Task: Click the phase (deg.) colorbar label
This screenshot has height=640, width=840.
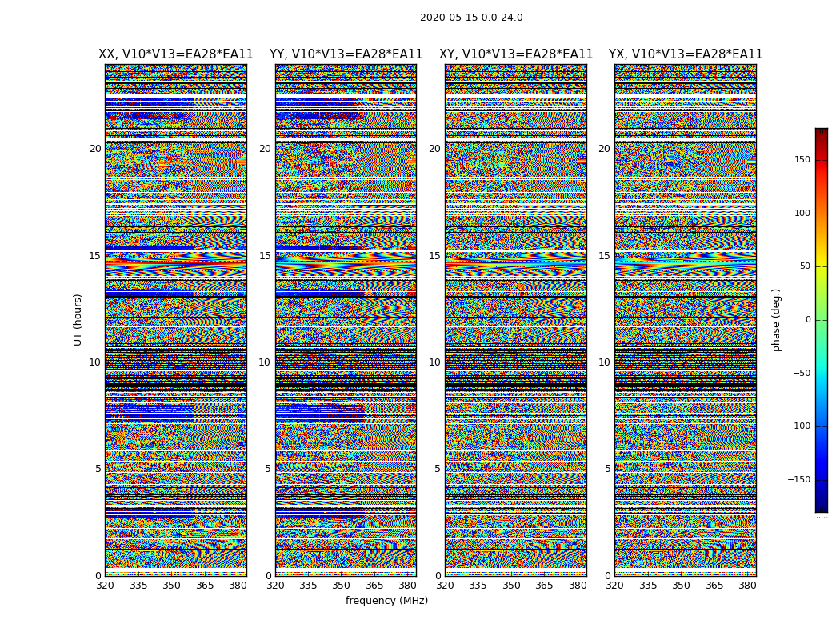Action: (776, 320)
